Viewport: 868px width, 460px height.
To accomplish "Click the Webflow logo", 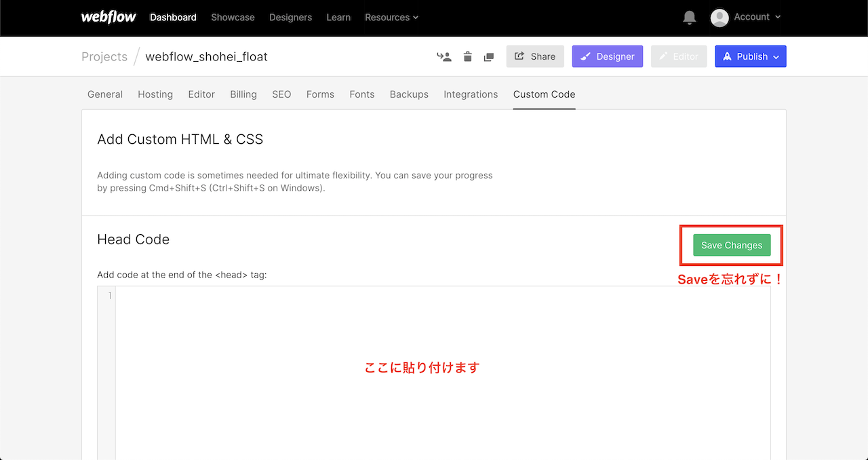I will click(108, 17).
